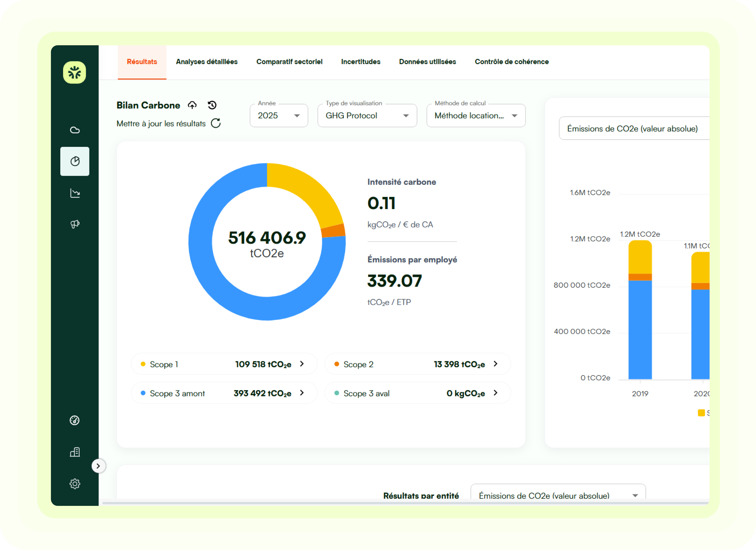
Task: Open the history clock icon beside Bilan Carbone
Action: point(212,105)
